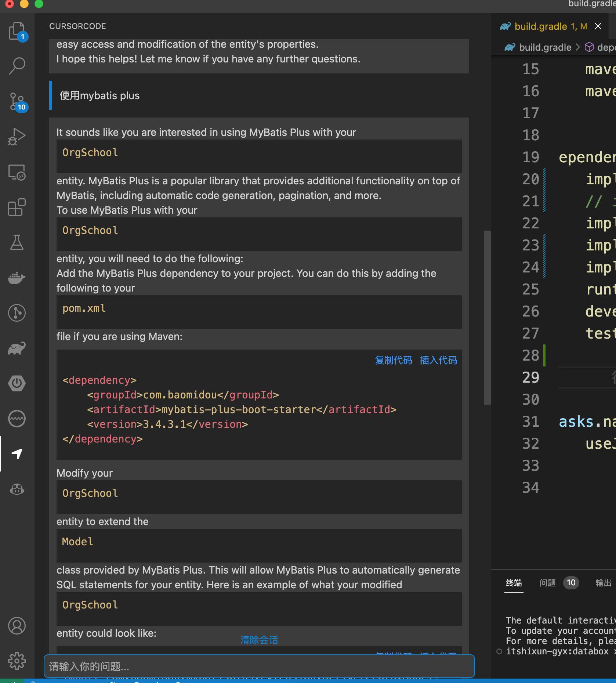
Task: Open the Search view icon
Action: (x=17, y=66)
